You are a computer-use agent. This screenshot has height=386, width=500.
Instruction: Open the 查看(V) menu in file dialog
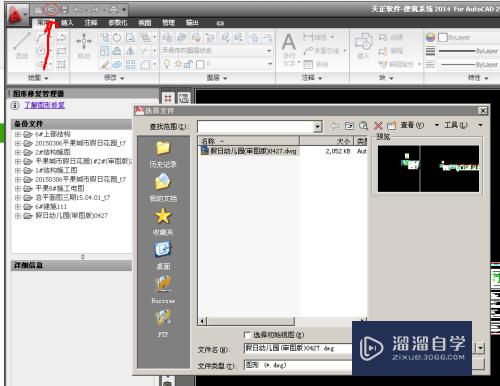[x=412, y=125]
